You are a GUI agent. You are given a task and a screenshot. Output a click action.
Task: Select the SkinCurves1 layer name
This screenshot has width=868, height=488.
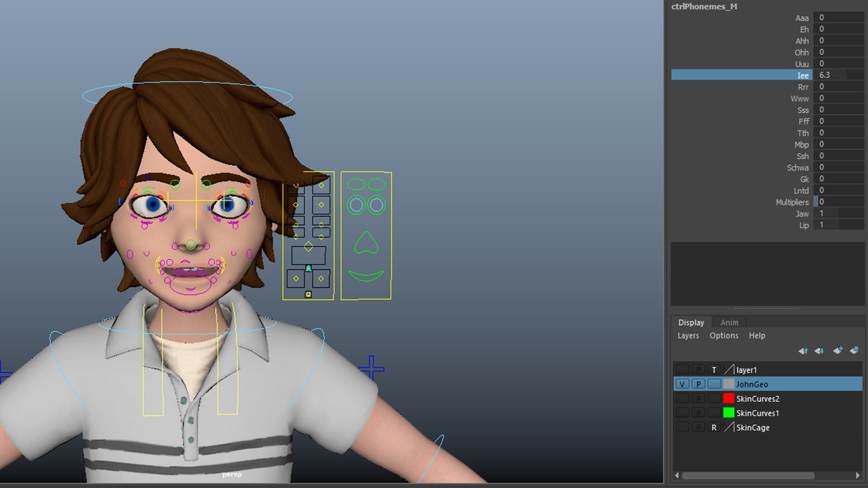pyautogui.click(x=758, y=413)
